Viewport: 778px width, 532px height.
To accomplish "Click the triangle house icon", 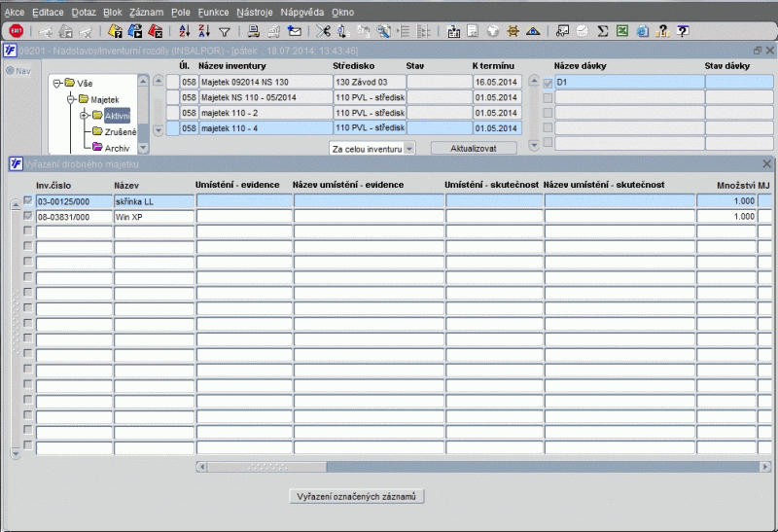I will (x=533, y=31).
